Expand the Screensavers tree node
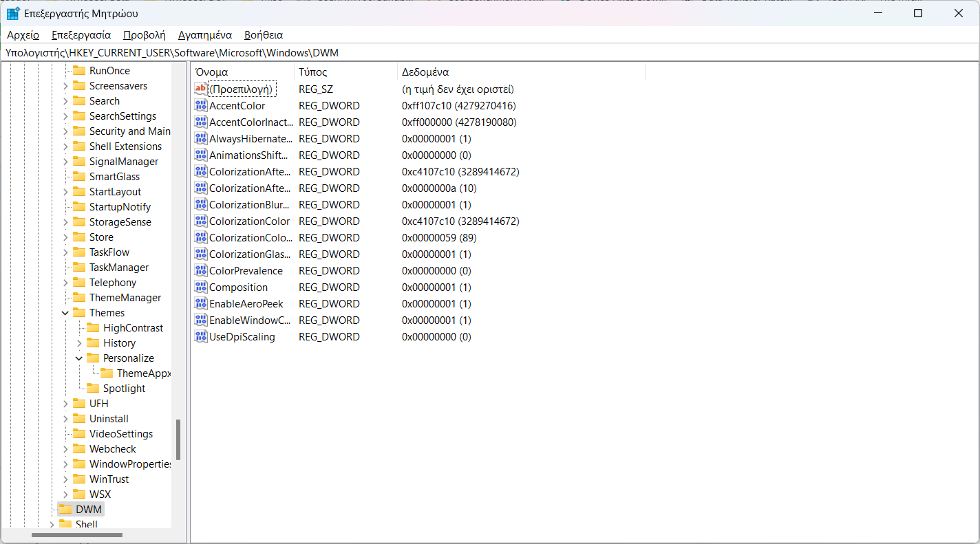The width and height of the screenshot is (980, 544). point(65,86)
